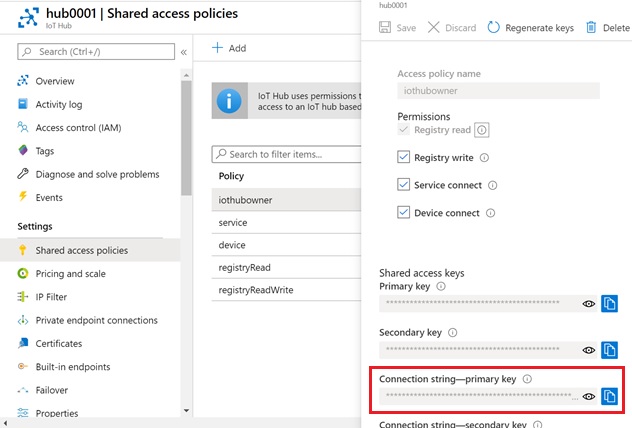
Task: Click Secondary key info icon
Action: pos(453,332)
